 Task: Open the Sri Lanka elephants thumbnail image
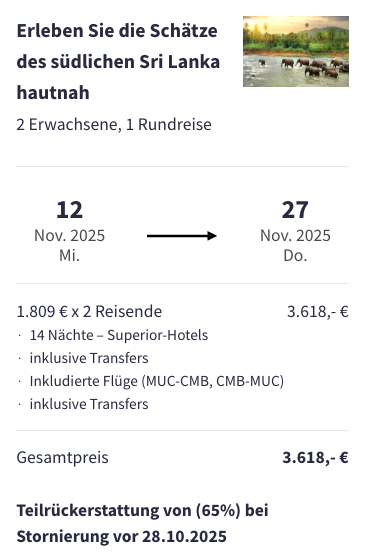[296, 51]
